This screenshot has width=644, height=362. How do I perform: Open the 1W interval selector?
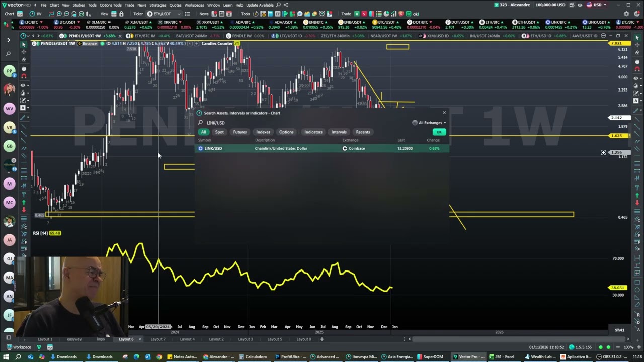[x=35, y=14]
